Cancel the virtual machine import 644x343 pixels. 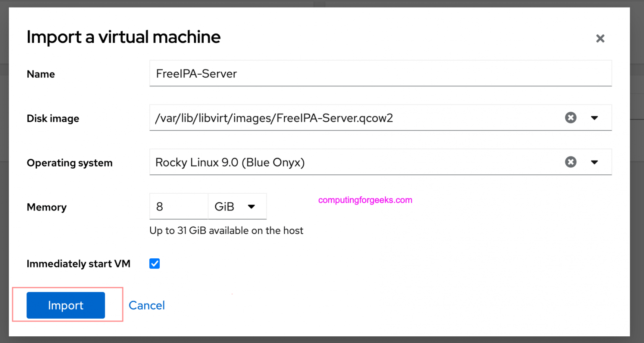[146, 305]
